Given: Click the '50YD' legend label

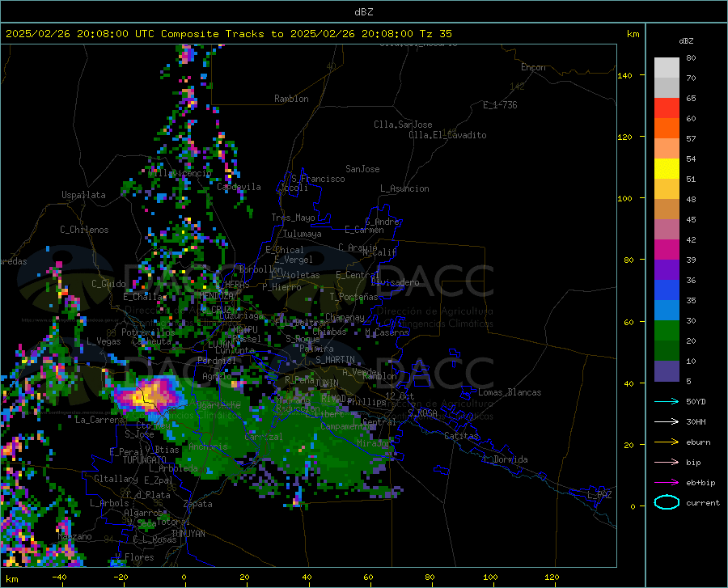Looking at the screenshot, I should click(x=696, y=401).
